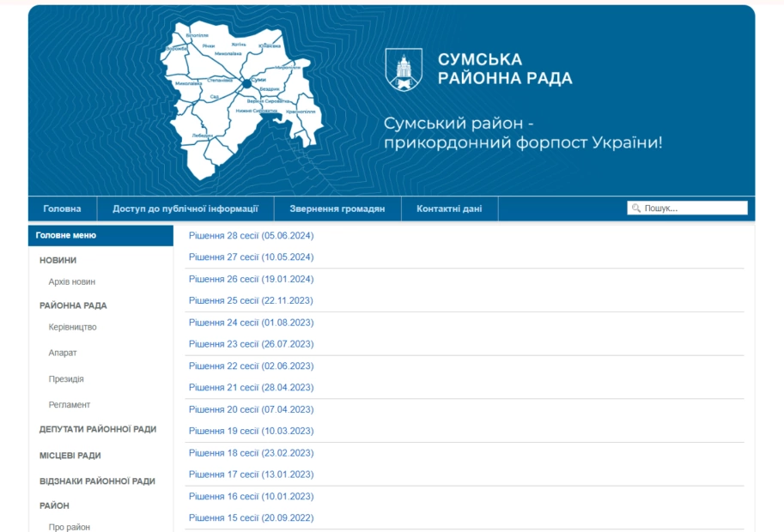Go to Звернення громадян page
Viewport: 784px width, 532px height.
point(337,209)
